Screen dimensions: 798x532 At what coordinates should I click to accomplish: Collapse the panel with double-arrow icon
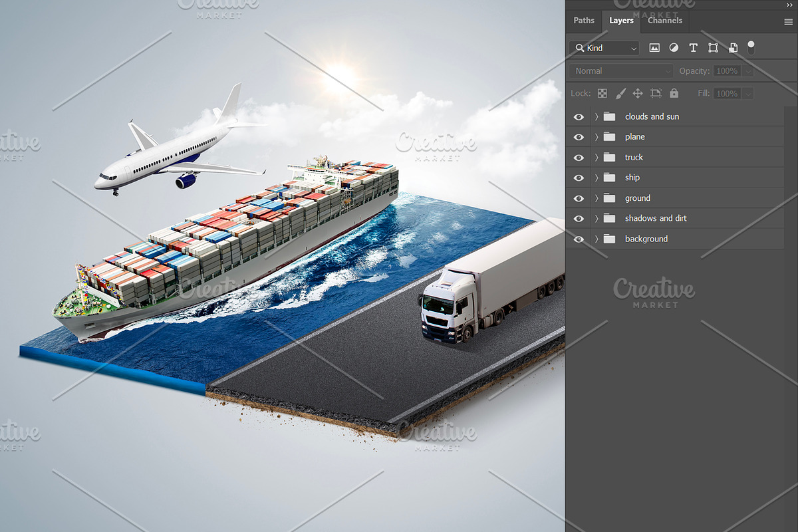click(x=789, y=4)
